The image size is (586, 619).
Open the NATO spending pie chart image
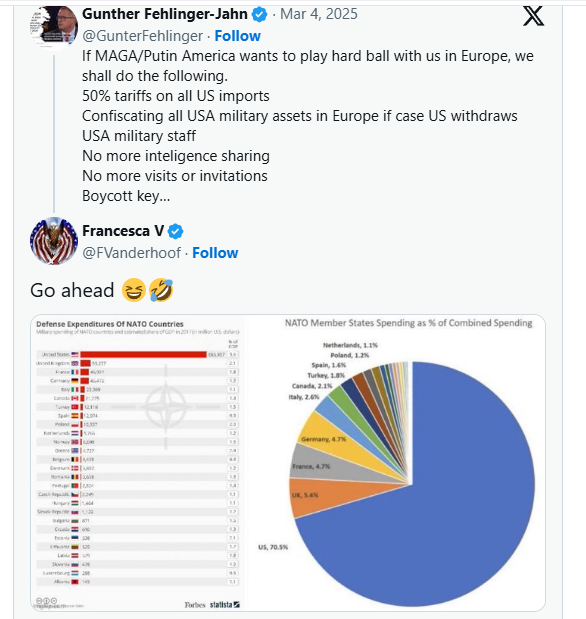pyautogui.click(x=395, y=463)
